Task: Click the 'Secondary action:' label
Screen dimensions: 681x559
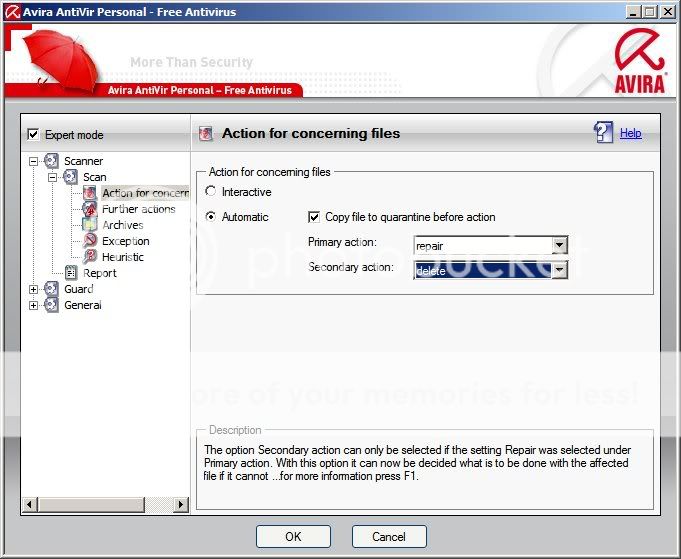Action: point(351,267)
